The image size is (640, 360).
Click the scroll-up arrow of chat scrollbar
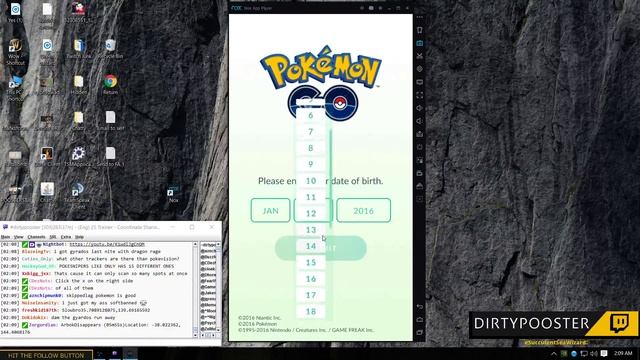[195, 244]
